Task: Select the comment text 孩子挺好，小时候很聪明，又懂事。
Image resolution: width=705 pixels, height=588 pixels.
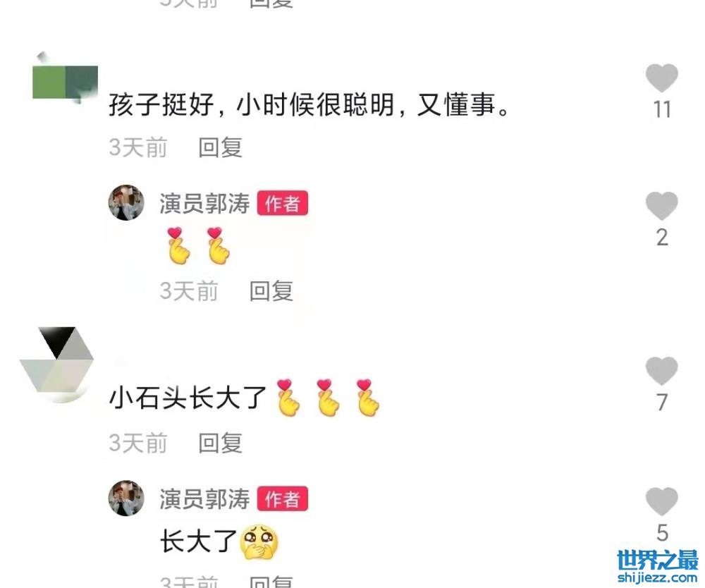Action: [x=309, y=105]
